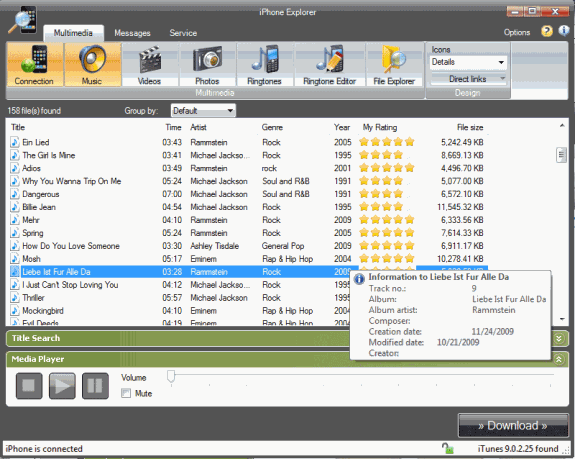Open the File Explorer tool
The height and width of the screenshot is (459, 575).
394,65
